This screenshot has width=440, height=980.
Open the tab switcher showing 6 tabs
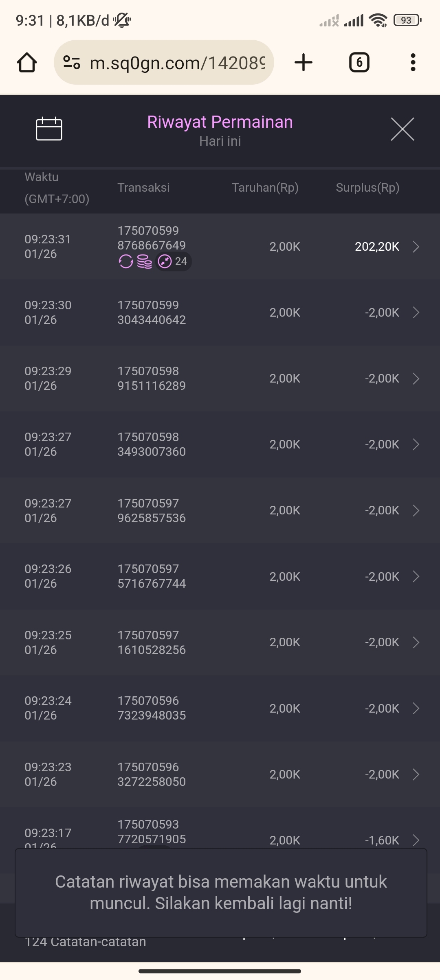click(359, 63)
